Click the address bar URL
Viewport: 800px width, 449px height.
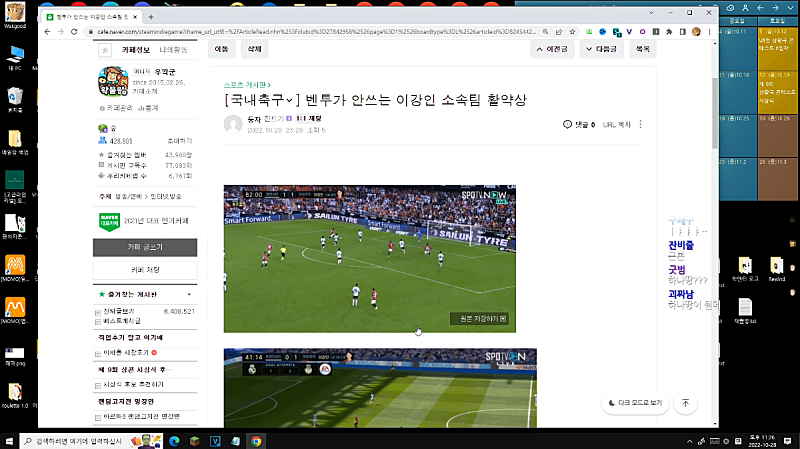(x=316, y=32)
